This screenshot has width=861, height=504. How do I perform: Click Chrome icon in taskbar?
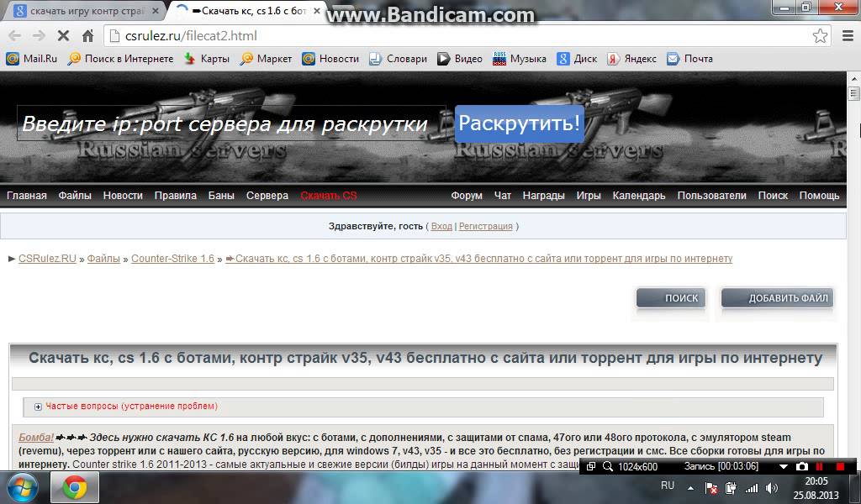[75, 487]
